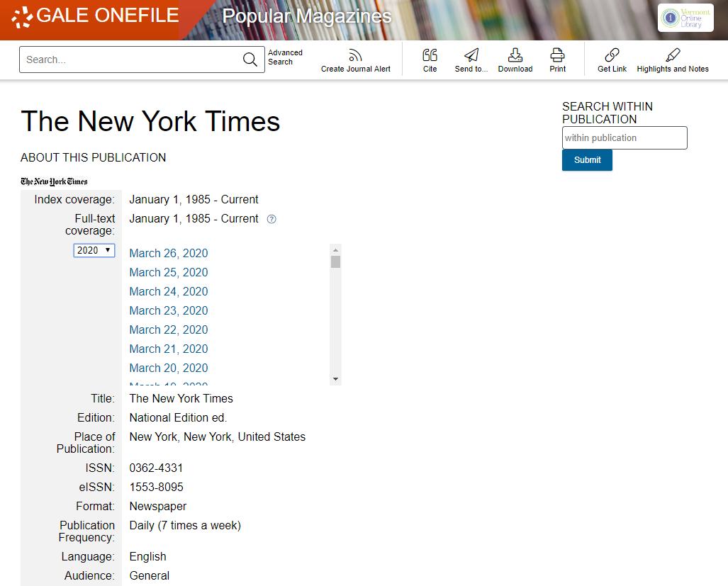Click the Download tool

click(x=515, y=61)
